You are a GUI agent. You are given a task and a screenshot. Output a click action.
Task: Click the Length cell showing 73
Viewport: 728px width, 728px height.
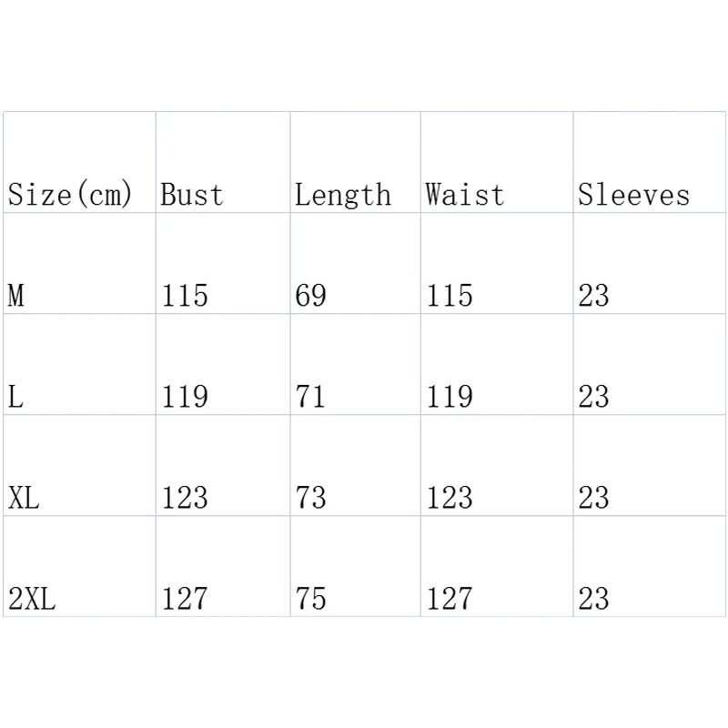point(310,498)
